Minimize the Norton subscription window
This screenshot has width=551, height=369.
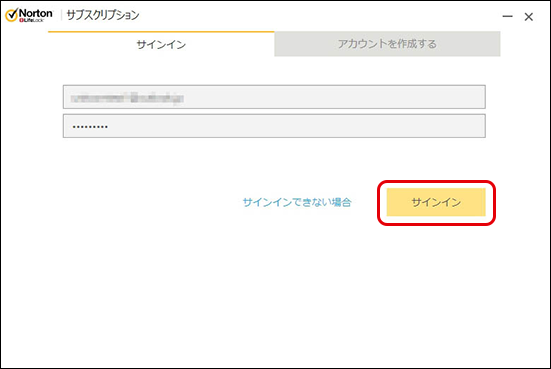(507, 17)
